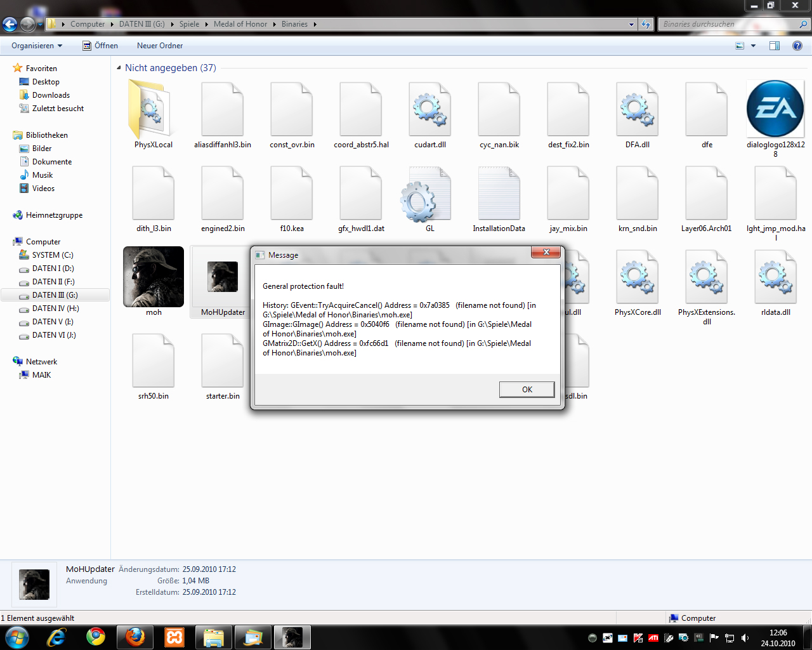Viewport: 812px width, 650px height.
Task: Select the rldata.dll file
Action: (x=775, y=282)
